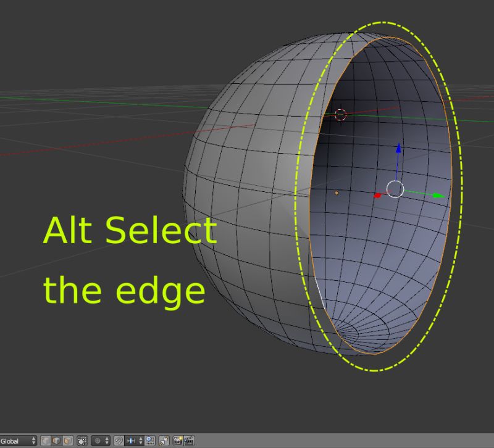
Task: Click the 3D cursor crosshair
Action: point(340,114)
